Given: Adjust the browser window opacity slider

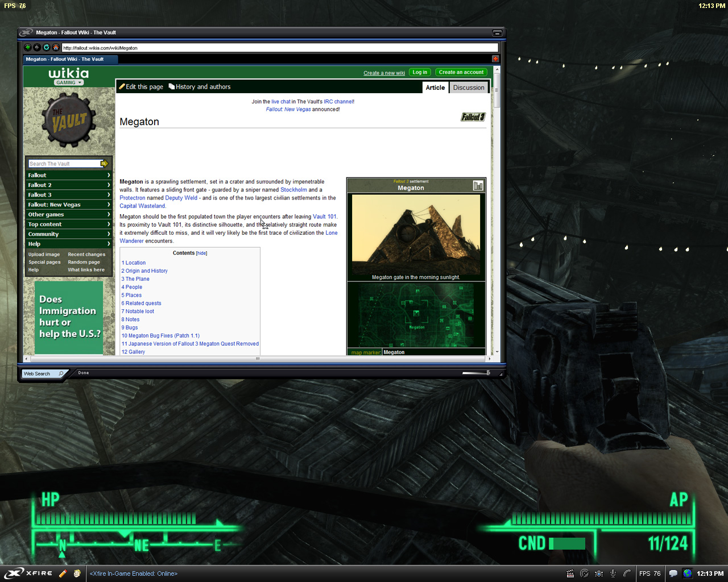Looking at the screenshot, I should click(476, 373).
